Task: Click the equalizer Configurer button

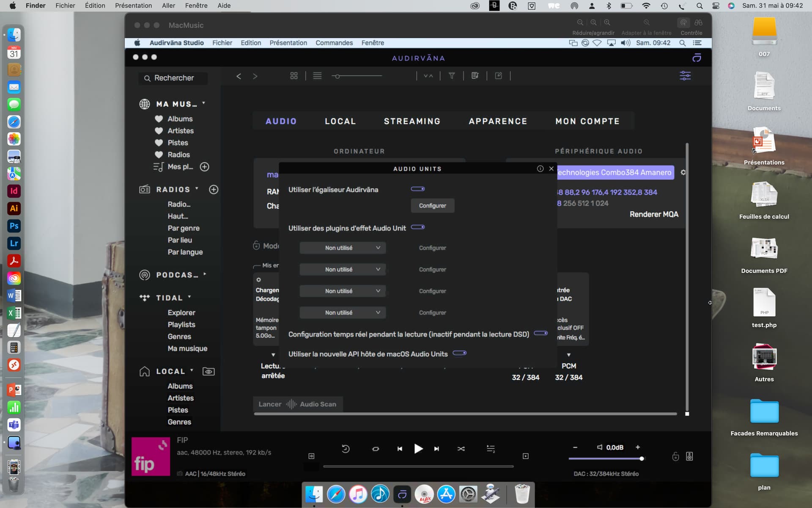Action: [x=433, y=206]
